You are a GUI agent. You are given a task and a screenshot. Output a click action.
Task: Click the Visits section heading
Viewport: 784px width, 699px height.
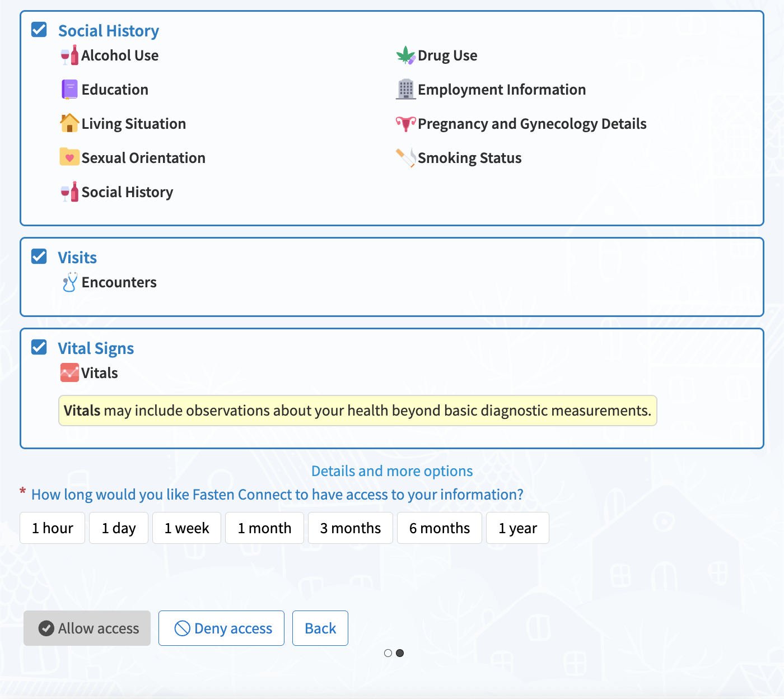click(x=77, y=258)
